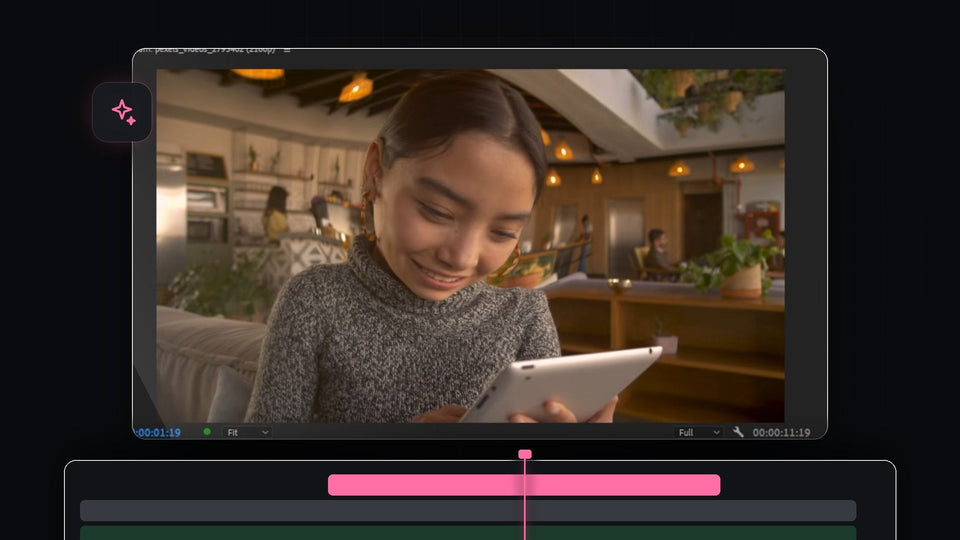Click the pink sparkle AI icon
This screenshot has height=540, width=960.
122,112
